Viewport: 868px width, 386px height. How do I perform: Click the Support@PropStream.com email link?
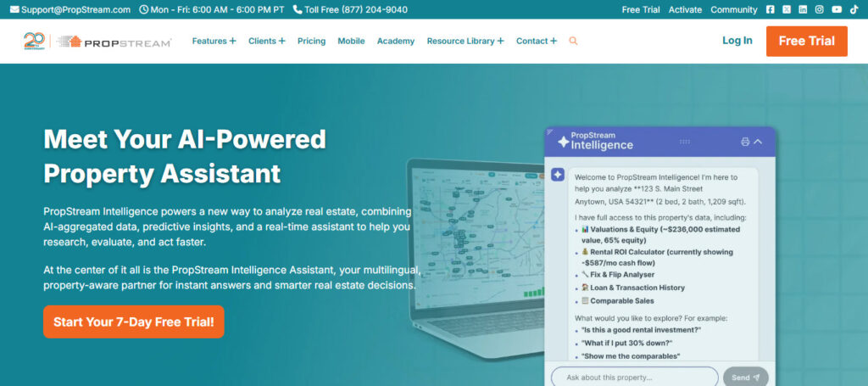pos(70,9)
